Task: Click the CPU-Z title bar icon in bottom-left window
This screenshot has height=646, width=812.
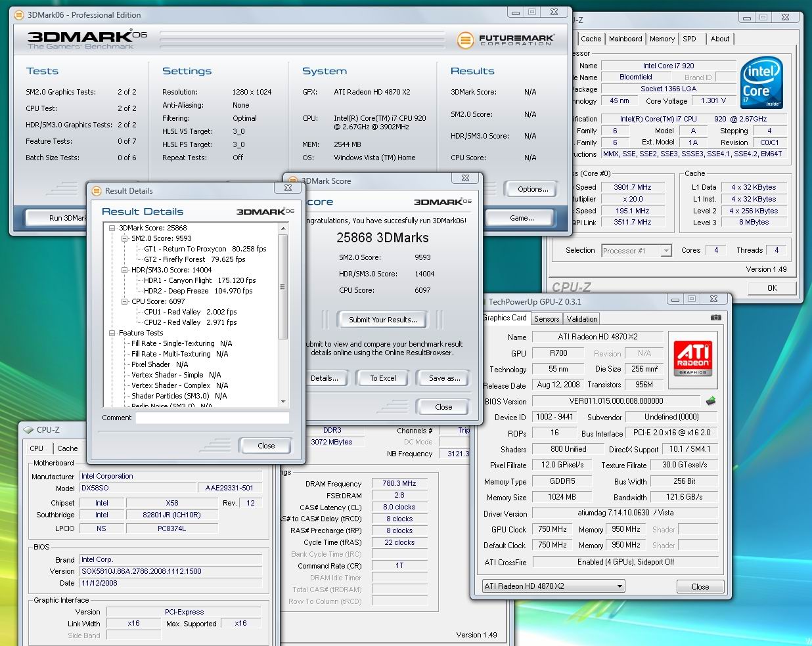Action: [x=28, y=430]
